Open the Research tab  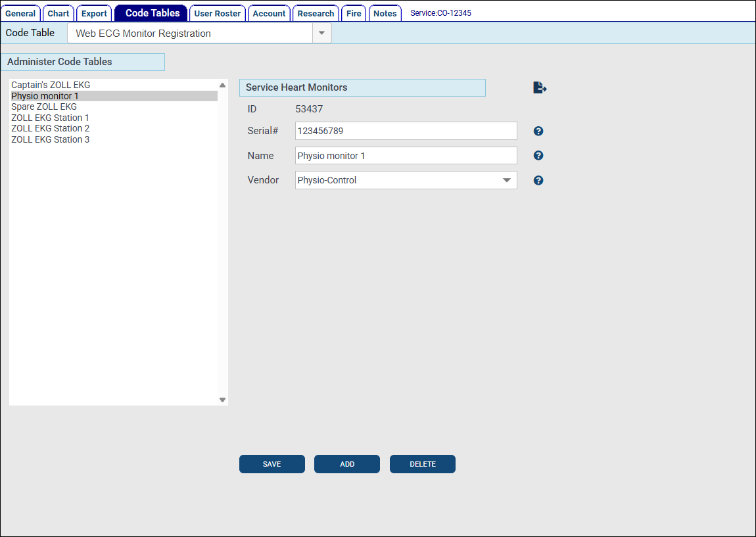click(316, 13)
